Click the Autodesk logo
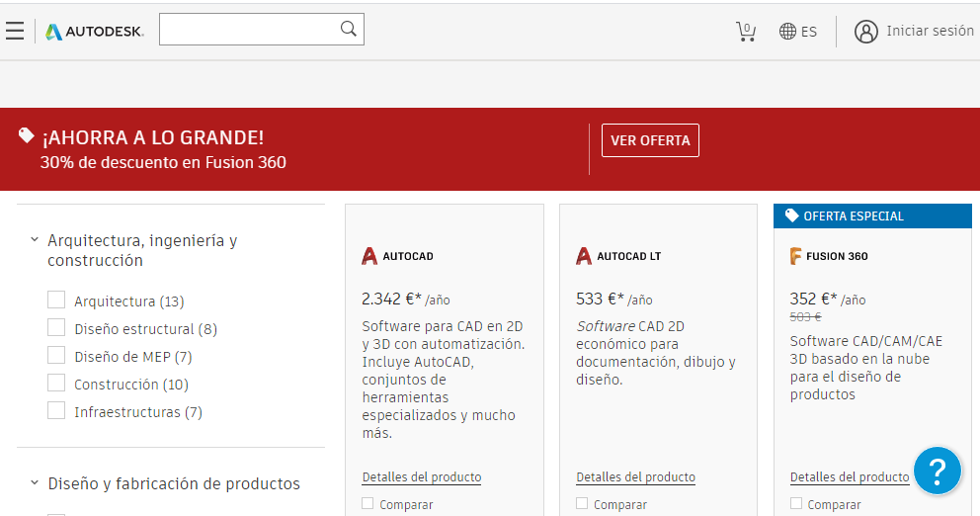Viewport: 980px width, 516px height. click(x=95, y=32)
